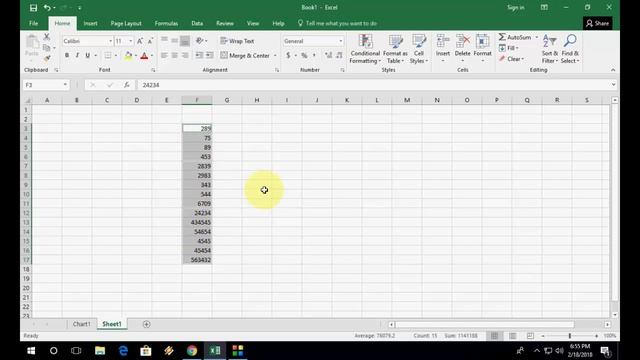Save the workbook with the Save icon
The height and width of the screenshot is (360, 640).
pyautogui.click(x=33, y=8)
